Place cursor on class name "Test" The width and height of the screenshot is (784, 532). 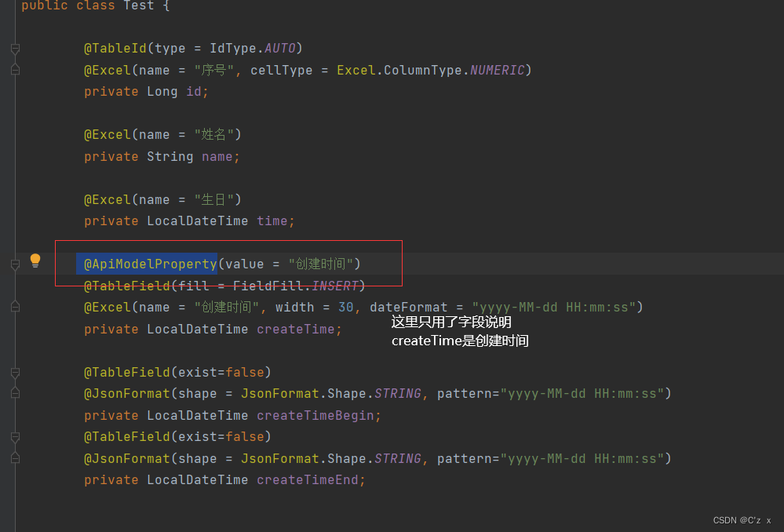tap(138, 5)
